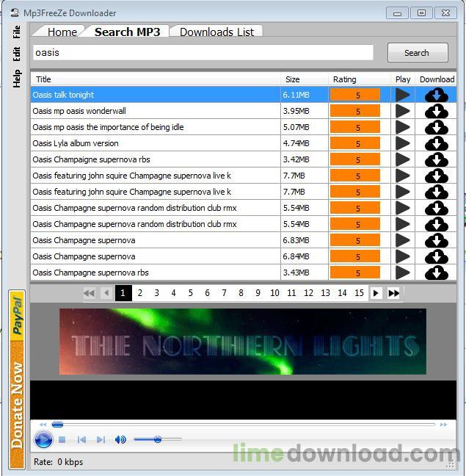Image resolution: width=466 pixels, height=476 pixels.
Task: Download the 6.84MB 'Oasis Champagne supernova'
Action: tap(437, 256)
